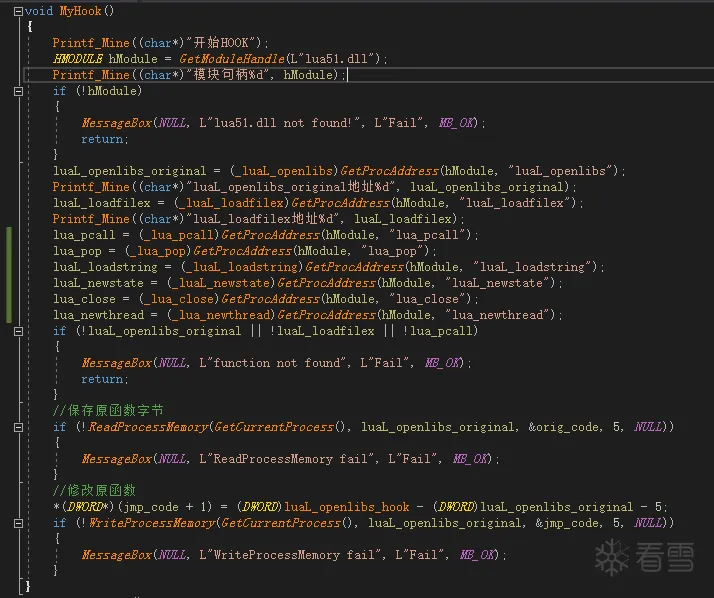Click the "luaL_loadfilex地址%d" string
Image resolution: width=714 pixels, height=598 pixels.
point(265,219)
